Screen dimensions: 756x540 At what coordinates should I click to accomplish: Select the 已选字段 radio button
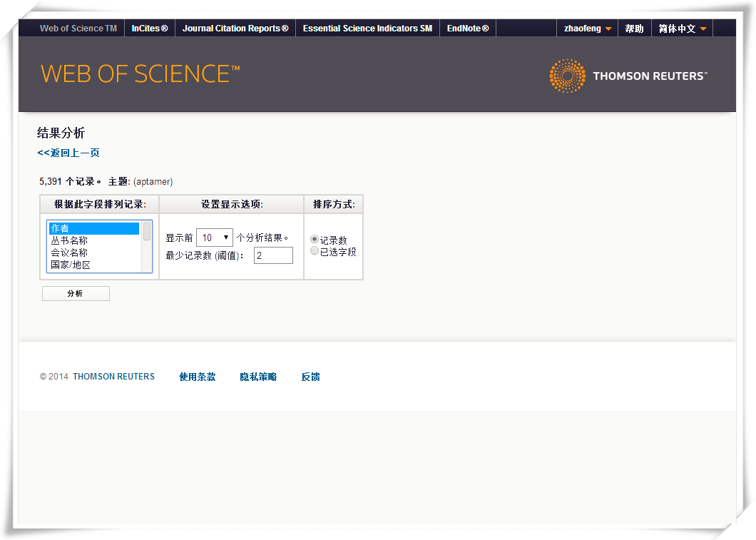pyautogui.click(x=315, y=251)
